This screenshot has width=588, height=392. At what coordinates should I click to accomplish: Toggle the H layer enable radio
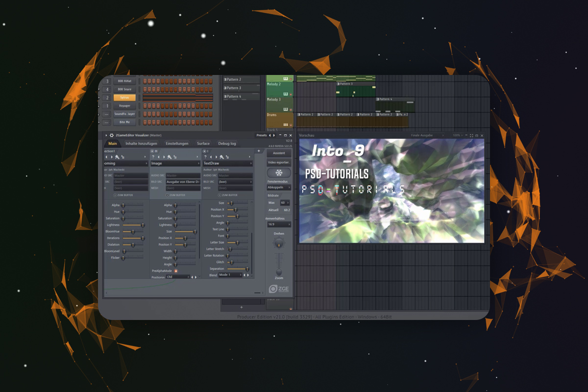click(x=152, y=151)
